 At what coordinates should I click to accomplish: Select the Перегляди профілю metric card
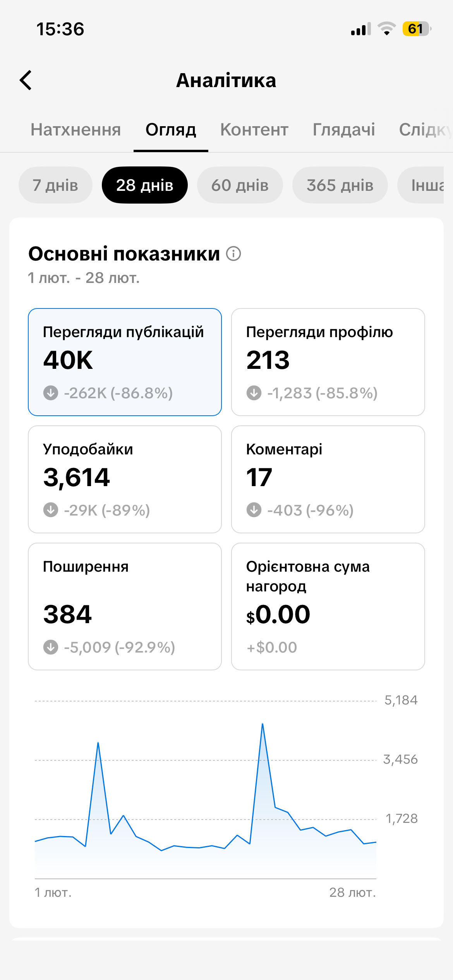328,362
